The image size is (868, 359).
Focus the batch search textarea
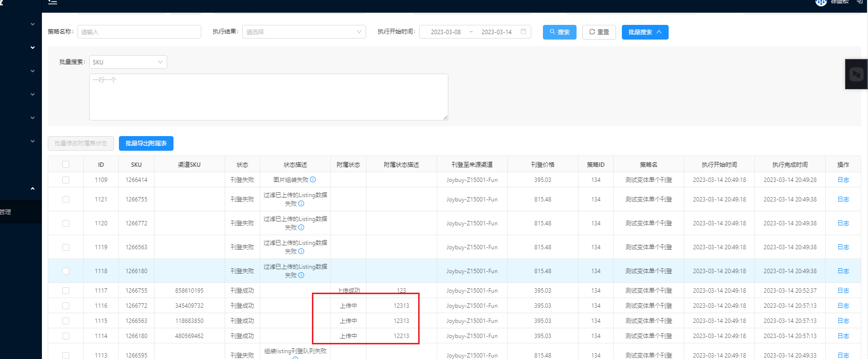point(269,97)
